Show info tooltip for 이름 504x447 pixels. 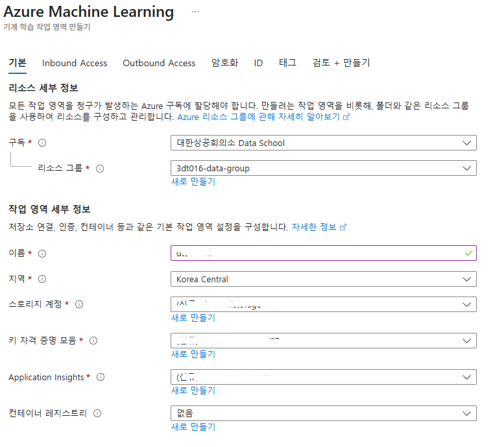[x=42, y=254]
